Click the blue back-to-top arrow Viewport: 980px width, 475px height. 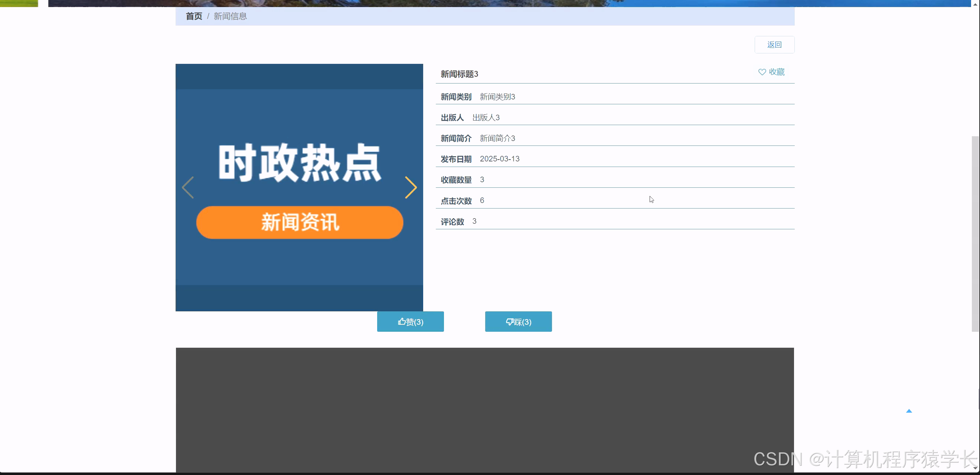[909, 411]
